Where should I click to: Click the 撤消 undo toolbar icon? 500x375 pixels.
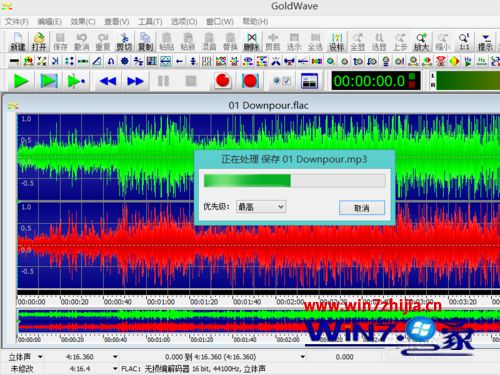81,42
